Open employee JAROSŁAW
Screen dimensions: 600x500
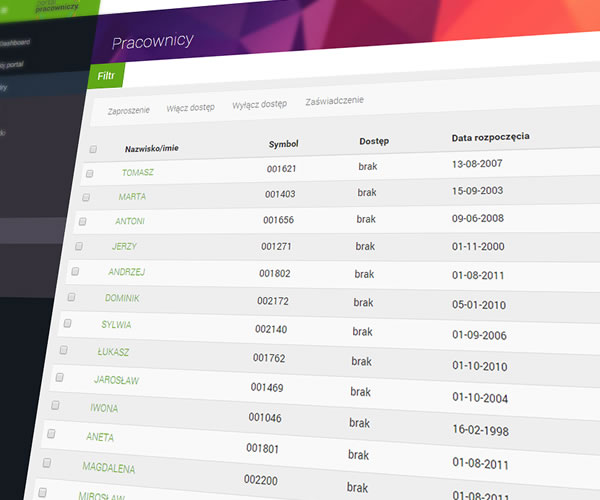coord(117,380)
